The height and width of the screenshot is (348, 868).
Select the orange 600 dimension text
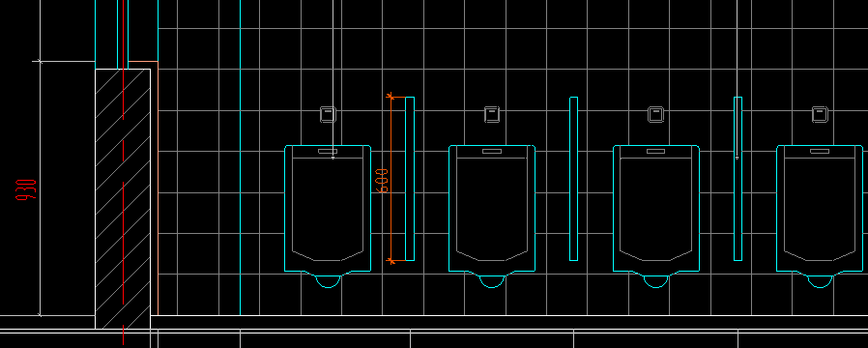[382, 181]
